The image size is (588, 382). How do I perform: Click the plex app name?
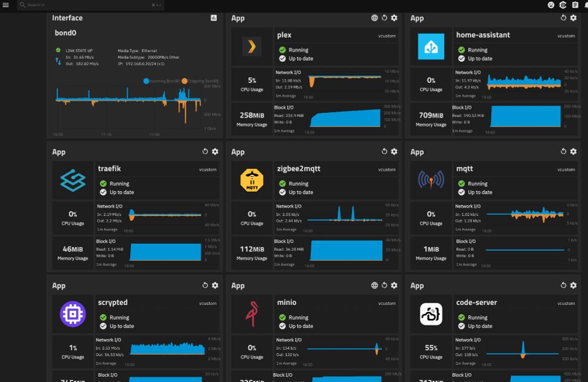(284, 35)
